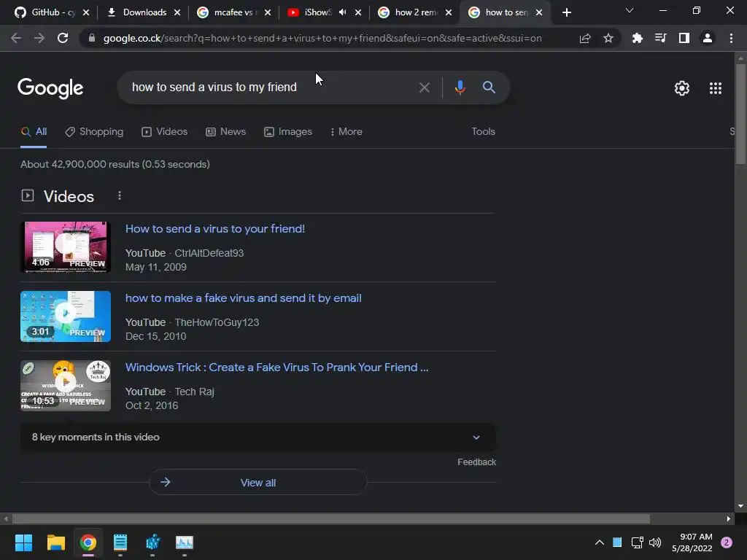Image resolution: width=747 pixels, height=560 pixels.
Task: Close the how 2 rem tab
Action: tap(449, 12)
